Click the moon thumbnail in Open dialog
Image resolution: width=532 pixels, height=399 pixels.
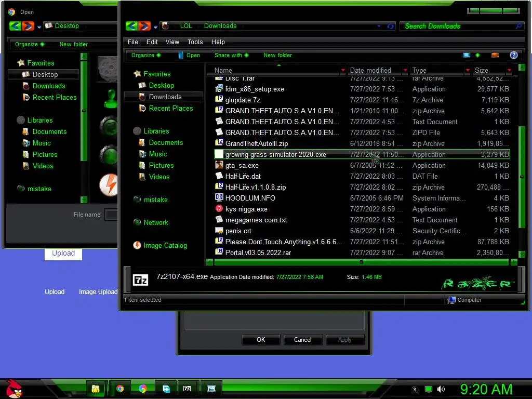click(108, 69)
